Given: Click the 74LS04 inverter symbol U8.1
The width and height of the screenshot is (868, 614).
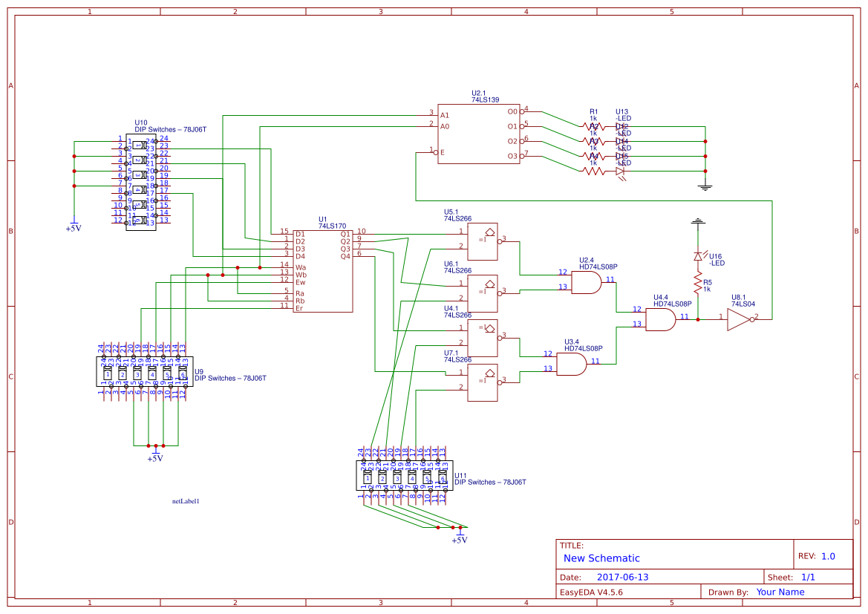Looking at the screenshot, I should (737, 319).
